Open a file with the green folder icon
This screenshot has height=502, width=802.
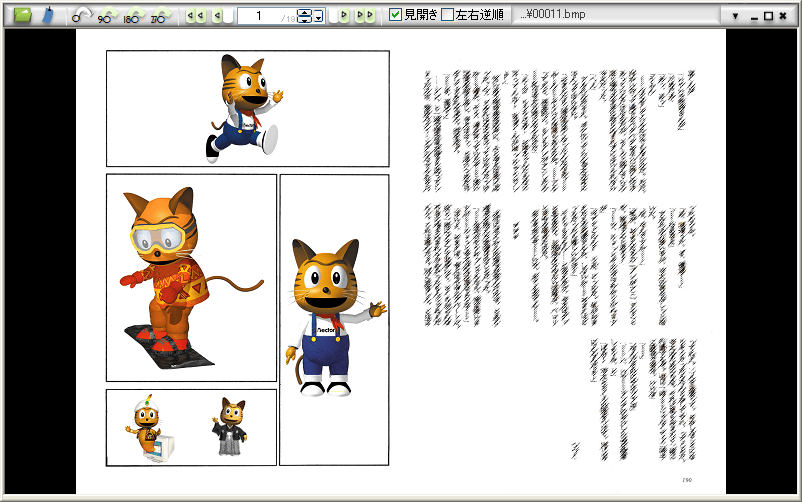click(x=23, y=15)
